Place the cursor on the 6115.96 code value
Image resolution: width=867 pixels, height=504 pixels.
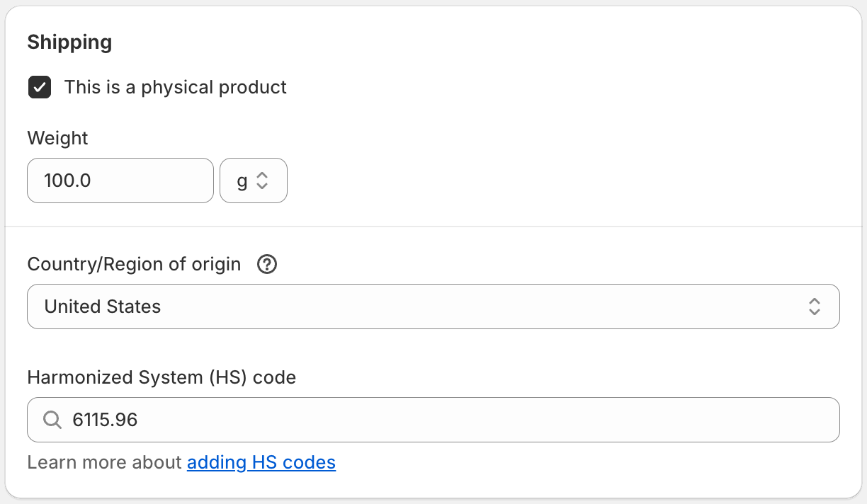coord(105,420)
